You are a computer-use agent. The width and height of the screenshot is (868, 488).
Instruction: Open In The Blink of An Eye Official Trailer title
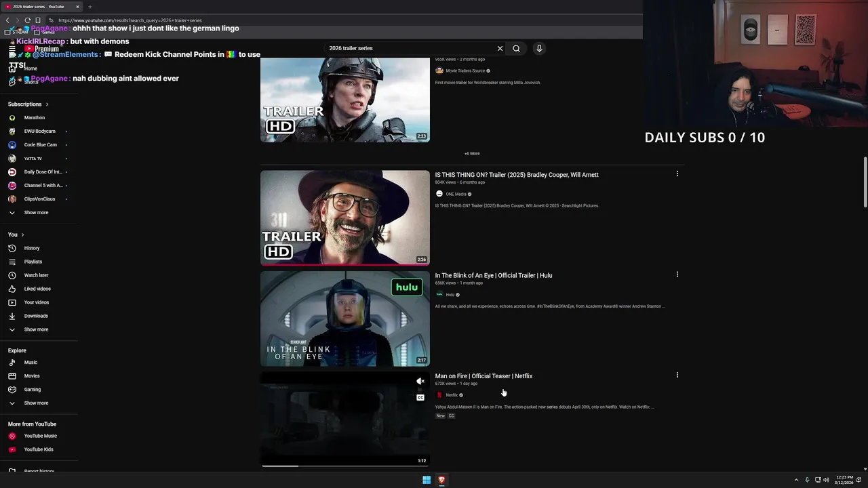(494, 275)
